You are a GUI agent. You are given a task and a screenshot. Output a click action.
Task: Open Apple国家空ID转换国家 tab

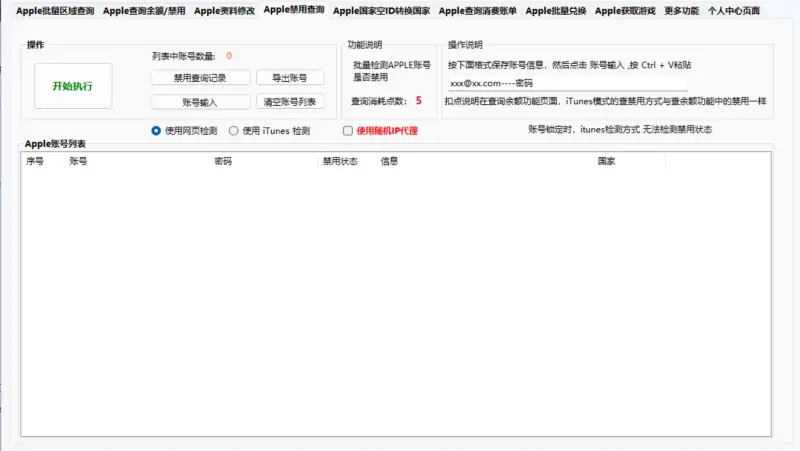point(380,10)
